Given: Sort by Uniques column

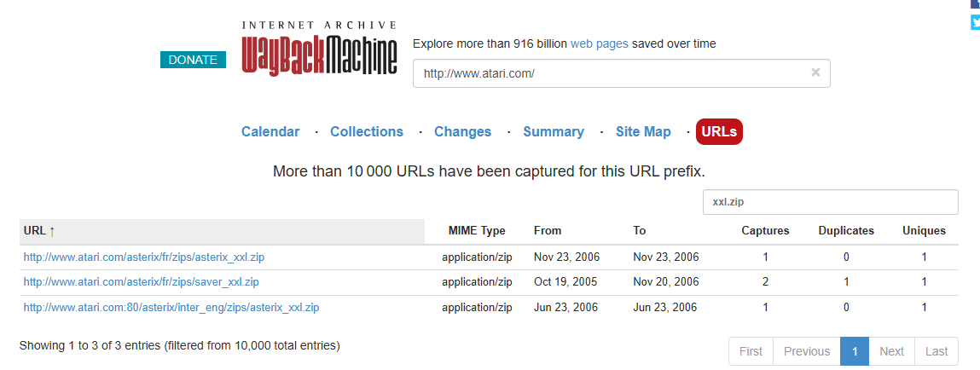Looking at the screenshot, I should coord(924,231).
